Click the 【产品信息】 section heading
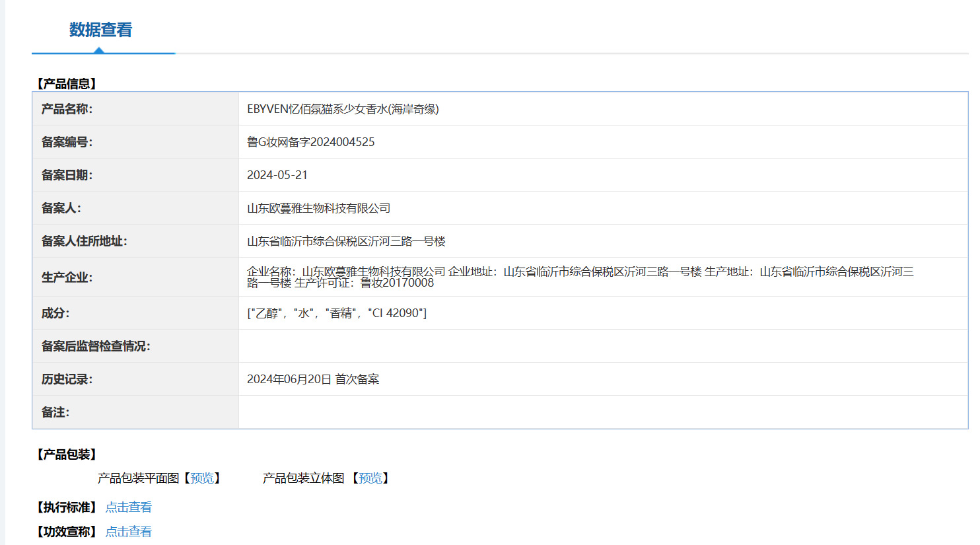The image size is (980, 545). (67, 84)
